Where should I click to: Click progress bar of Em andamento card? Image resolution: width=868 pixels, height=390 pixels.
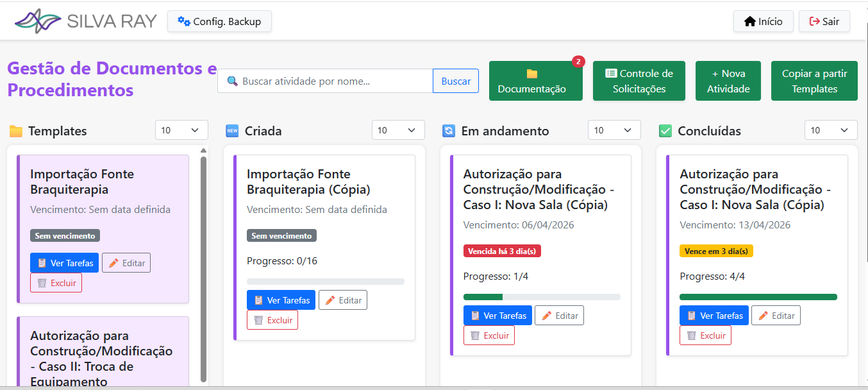[x=542, y=297]
